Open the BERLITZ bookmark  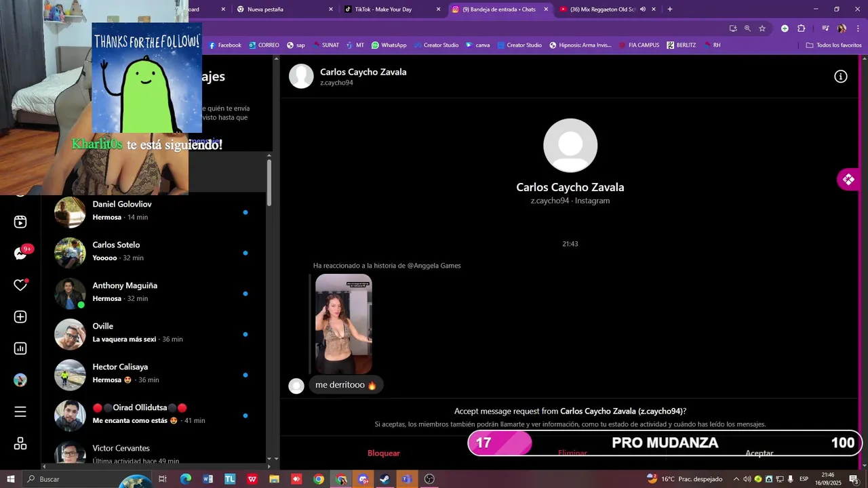(681, 45)
